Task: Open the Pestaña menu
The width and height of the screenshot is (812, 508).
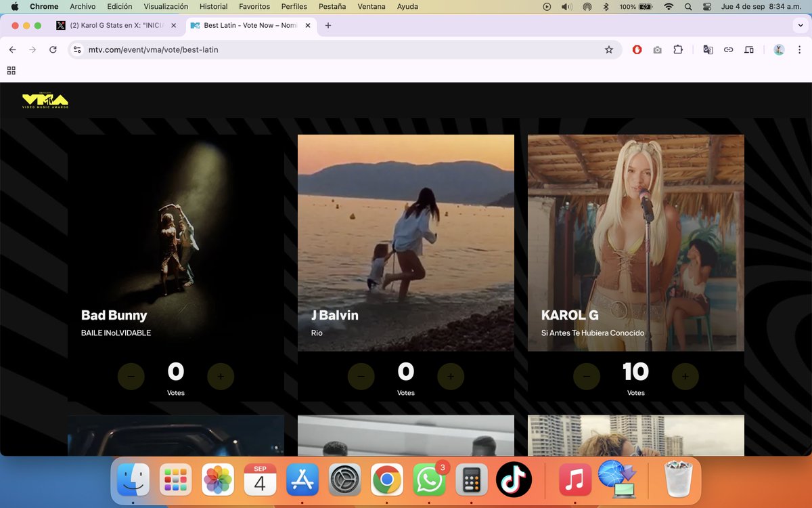Action: pos(332,6)
